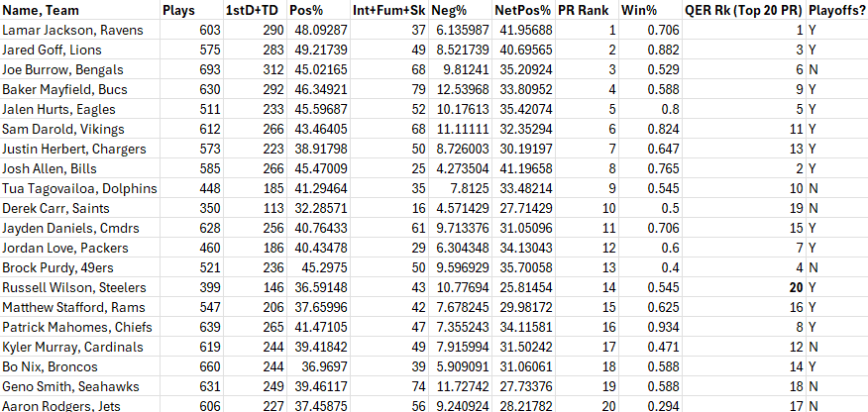Click the PR Rank column header

[x=587, y=10]
